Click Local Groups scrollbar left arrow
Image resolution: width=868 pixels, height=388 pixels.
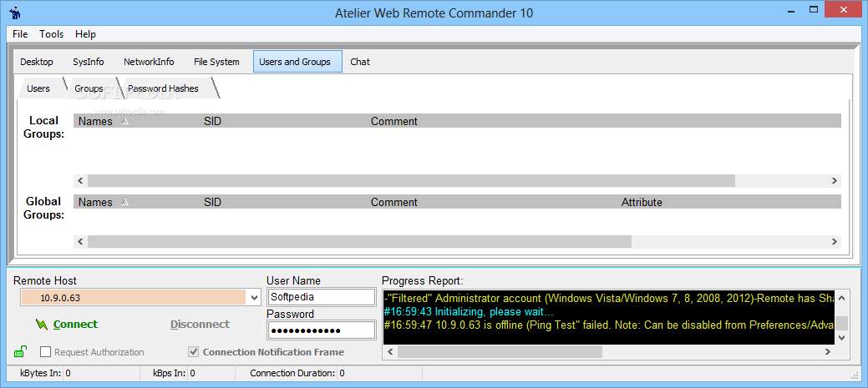click(x=80, y=181)
